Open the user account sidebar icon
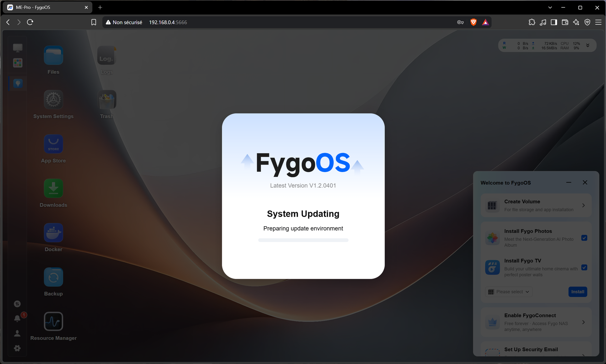Image resolution: width=606 pixels, height=364 pixels. point(17,333)
